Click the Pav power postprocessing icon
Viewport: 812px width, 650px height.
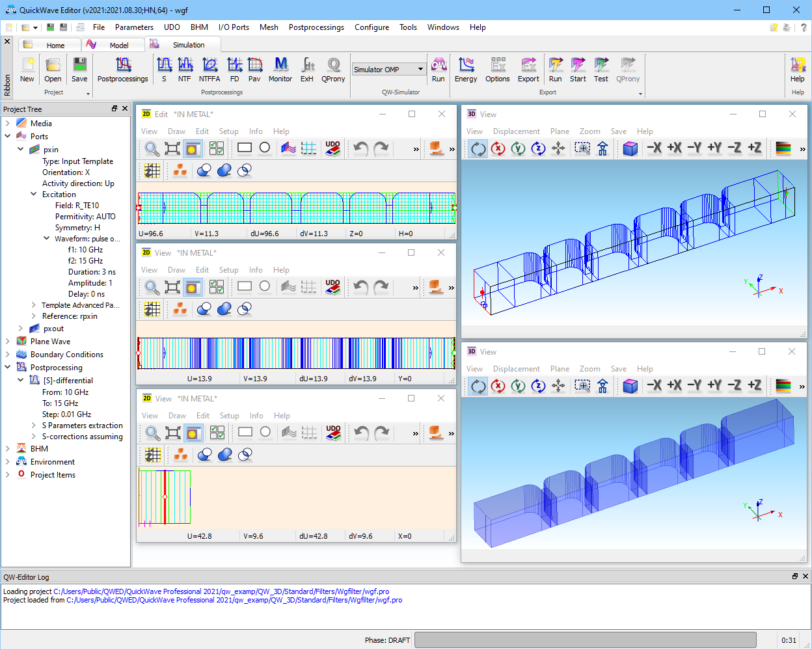pyautogui.click(x=254, y=69)
